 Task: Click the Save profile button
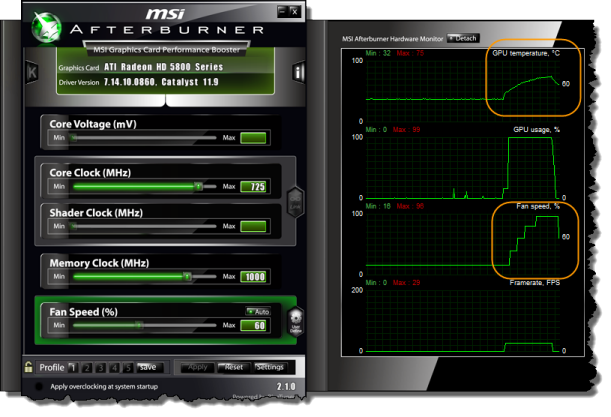[149, 367]
